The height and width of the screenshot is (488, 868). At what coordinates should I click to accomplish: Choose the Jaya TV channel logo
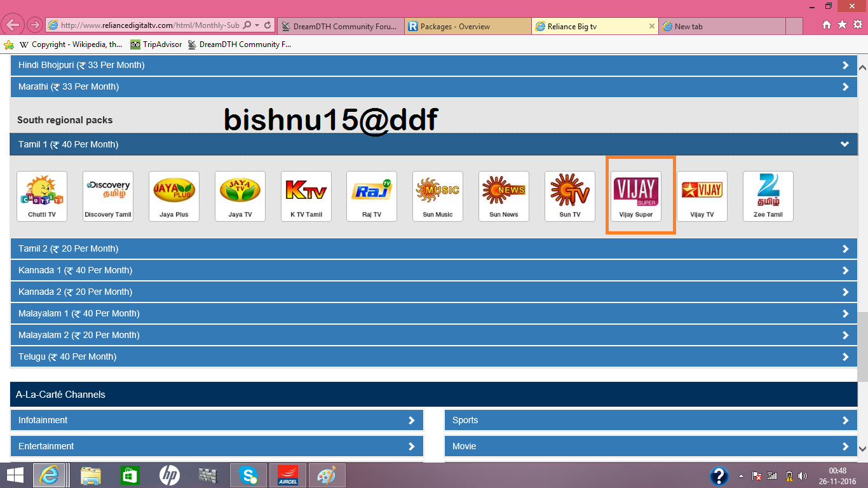tap(240, 196)
